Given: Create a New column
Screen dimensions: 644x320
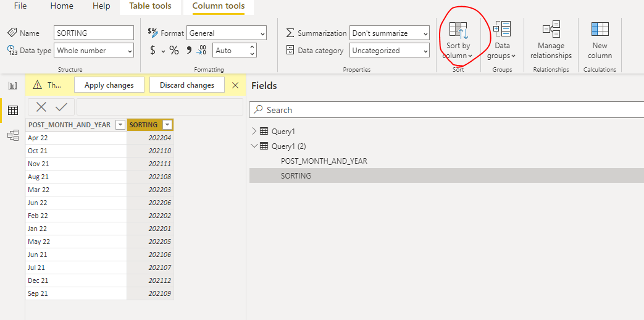Looking at the screenshot, I should [600, 41].
